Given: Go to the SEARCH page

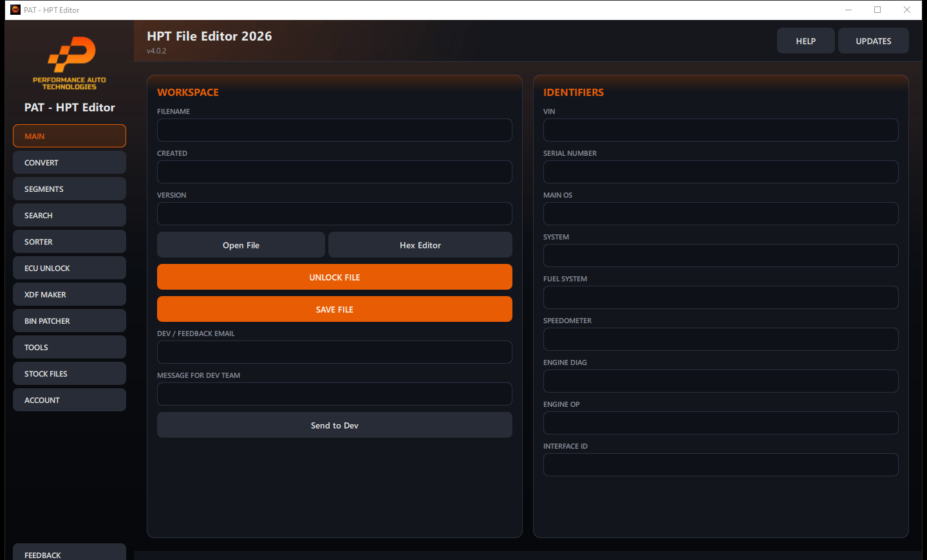Looking at the screenshot, I should tap(70, 215).
